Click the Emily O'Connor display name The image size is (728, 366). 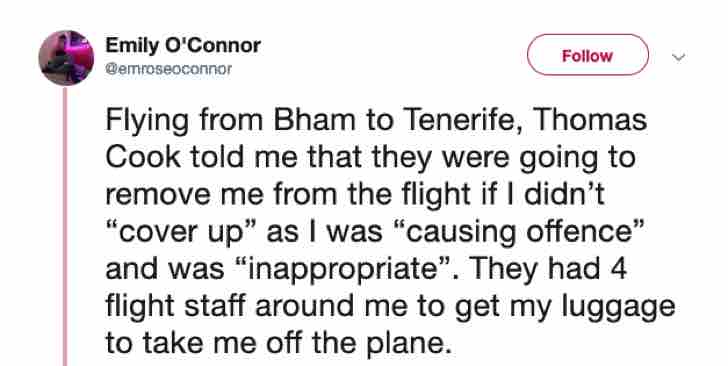click(x=183, y=46)
